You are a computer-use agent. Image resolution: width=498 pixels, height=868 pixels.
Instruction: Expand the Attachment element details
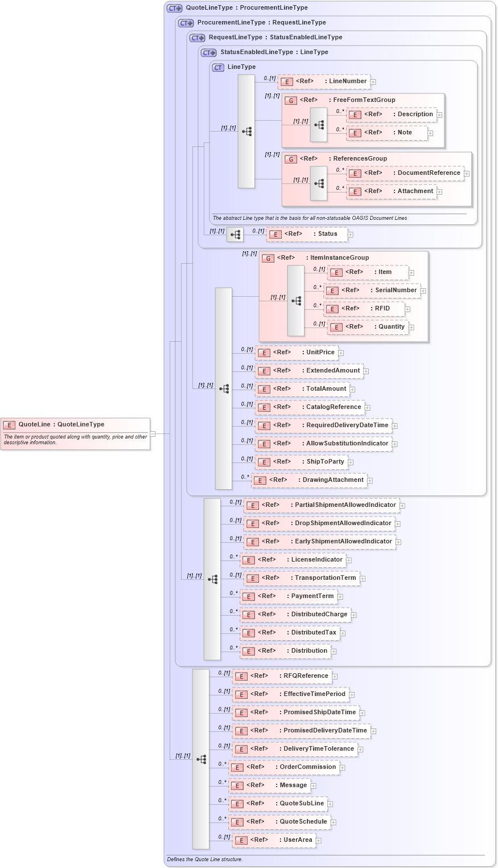438,191
